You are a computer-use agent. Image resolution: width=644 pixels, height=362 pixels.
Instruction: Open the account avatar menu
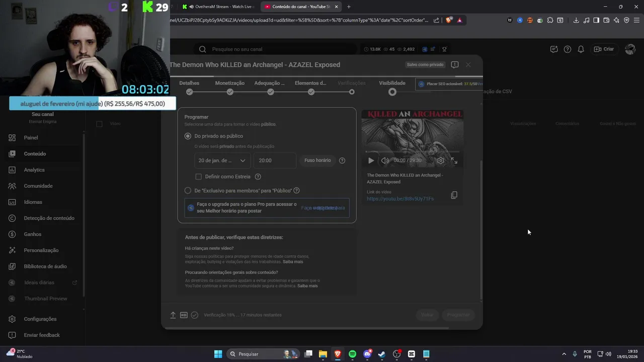click(630, 49)
